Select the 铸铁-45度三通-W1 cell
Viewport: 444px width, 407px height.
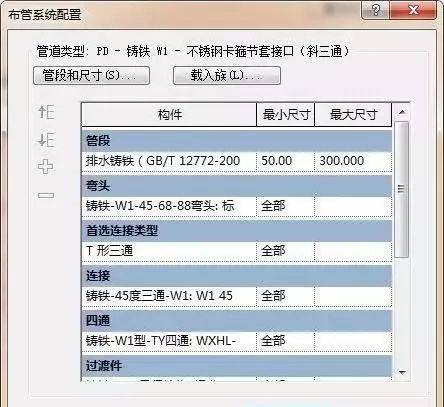click(169, 296)
